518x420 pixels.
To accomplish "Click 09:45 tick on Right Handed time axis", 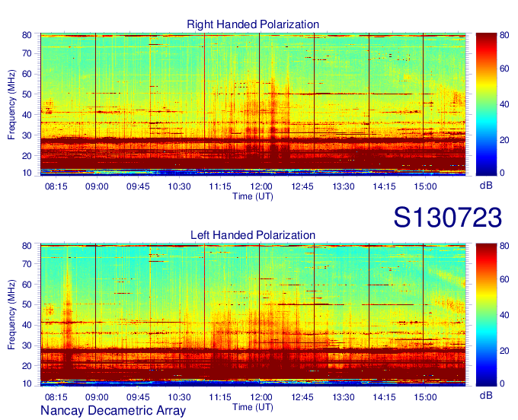I will click(138, 186).
